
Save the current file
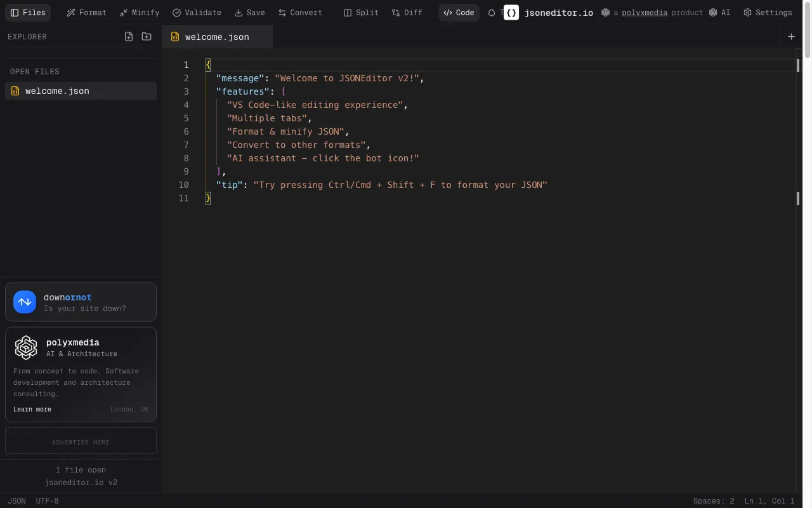coord(249,13)
